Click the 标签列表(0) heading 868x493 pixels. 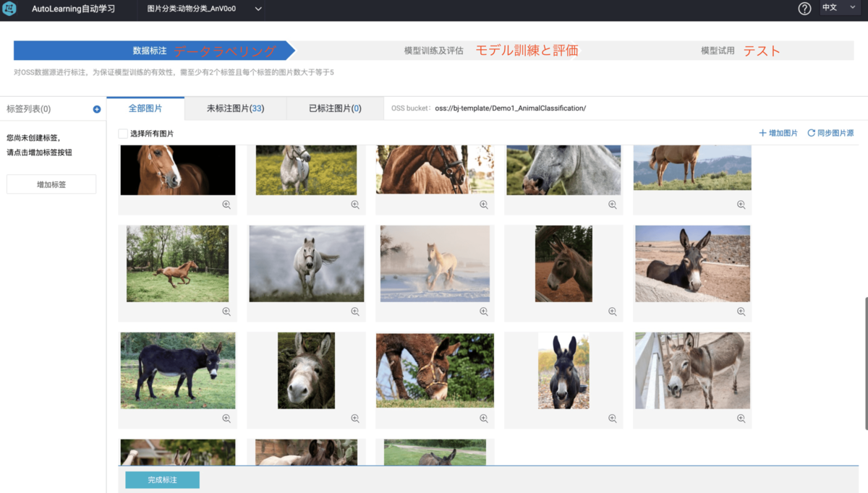click(x=28, y=109)
